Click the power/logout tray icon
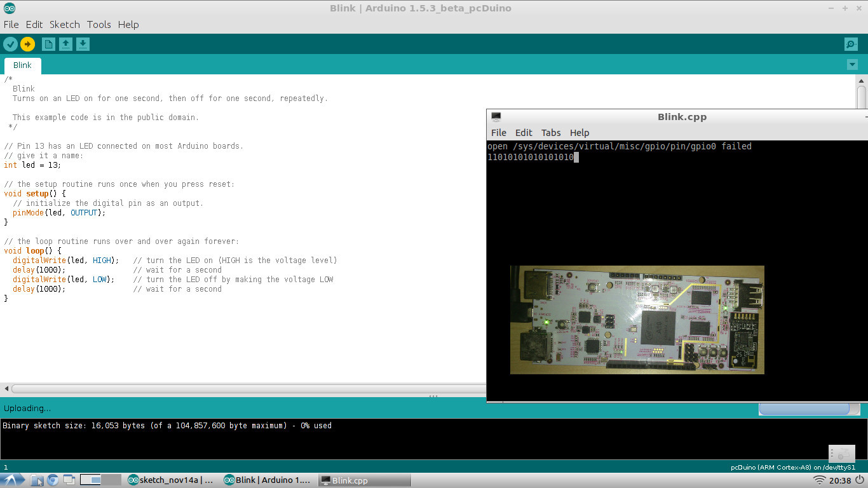 (860, 480)
